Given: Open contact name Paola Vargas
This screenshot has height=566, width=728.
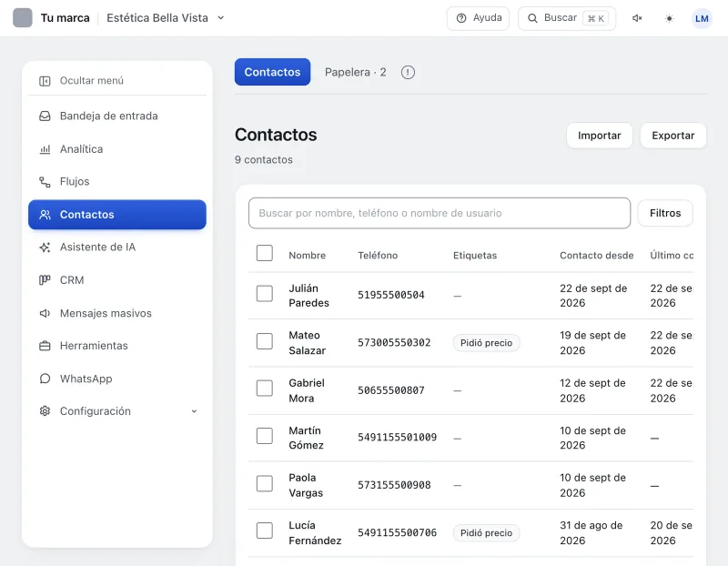Looking at the screenshot, I should 306,485.
